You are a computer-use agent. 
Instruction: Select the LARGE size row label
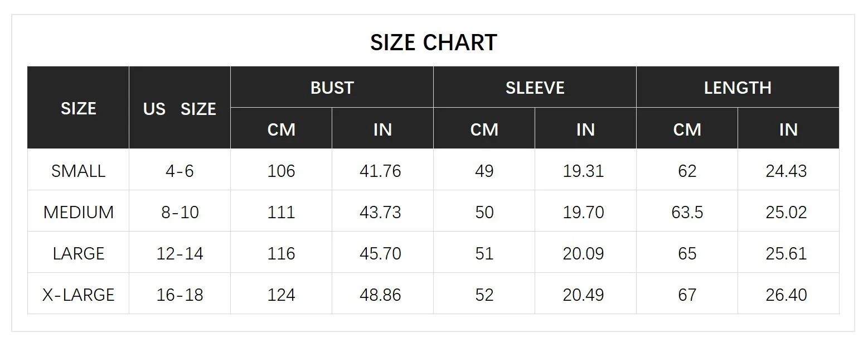78,253
